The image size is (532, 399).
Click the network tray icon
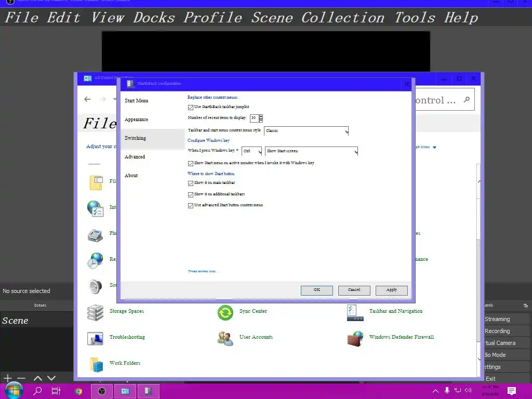(457, 391)
